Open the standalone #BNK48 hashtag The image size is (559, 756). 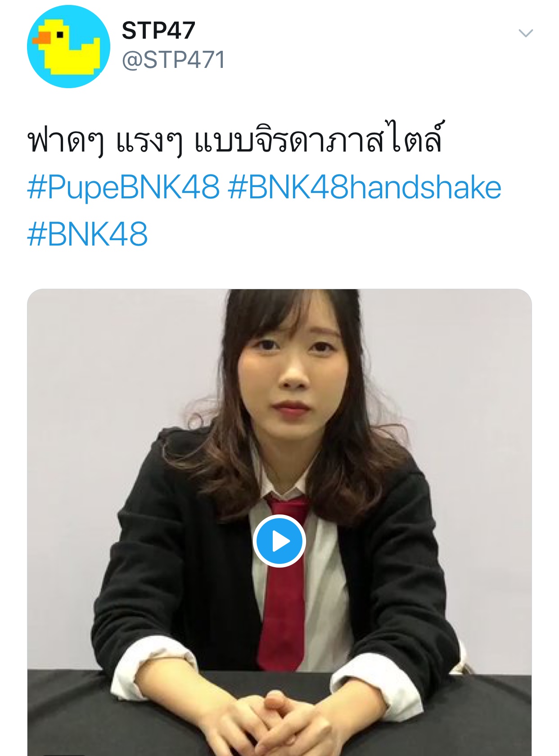point(87,234)
